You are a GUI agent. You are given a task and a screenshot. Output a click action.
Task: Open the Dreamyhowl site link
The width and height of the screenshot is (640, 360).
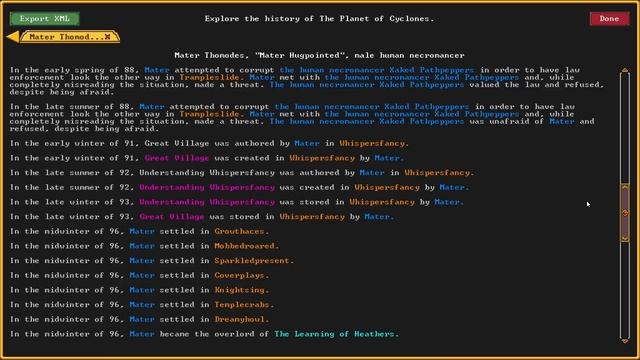(x=242, y=320)
